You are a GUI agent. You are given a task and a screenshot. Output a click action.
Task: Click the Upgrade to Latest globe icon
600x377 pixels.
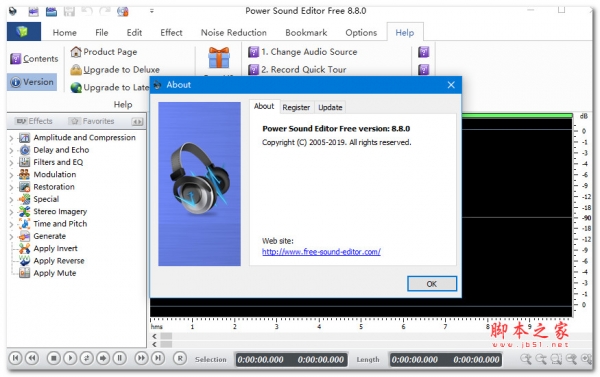point(76,88)
